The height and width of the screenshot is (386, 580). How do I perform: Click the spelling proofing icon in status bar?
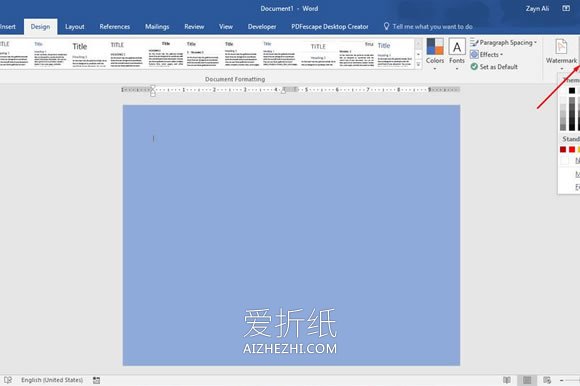point(8,380)
